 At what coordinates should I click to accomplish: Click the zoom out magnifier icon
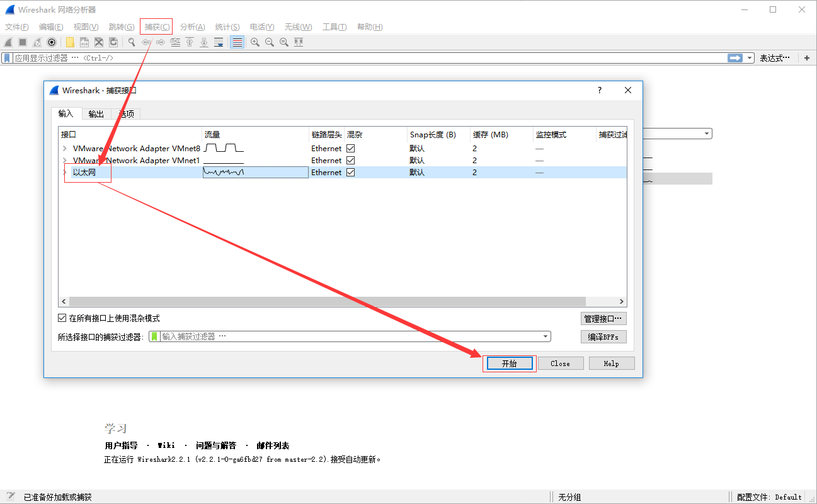(270, 42)
